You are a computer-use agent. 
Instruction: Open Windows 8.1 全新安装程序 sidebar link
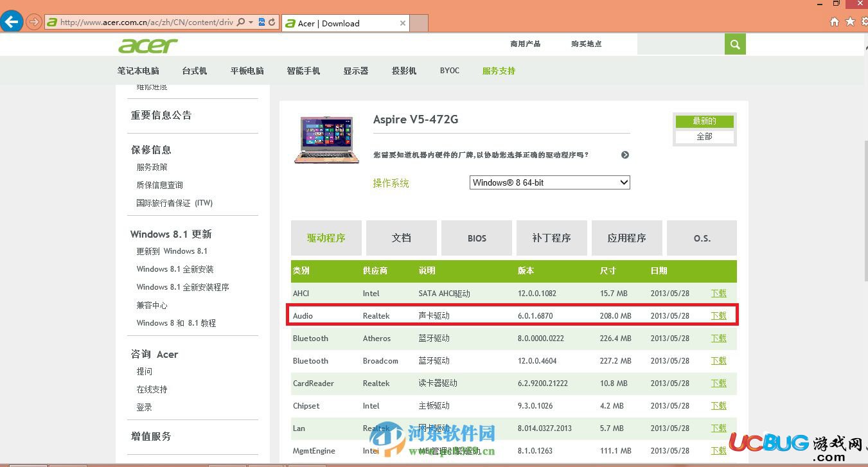tap(182, 287)
